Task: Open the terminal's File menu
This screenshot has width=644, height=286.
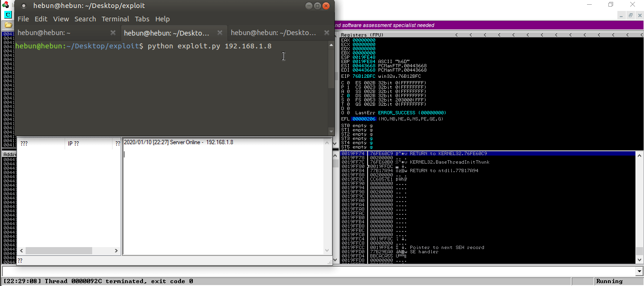Action: pos(23,19)
